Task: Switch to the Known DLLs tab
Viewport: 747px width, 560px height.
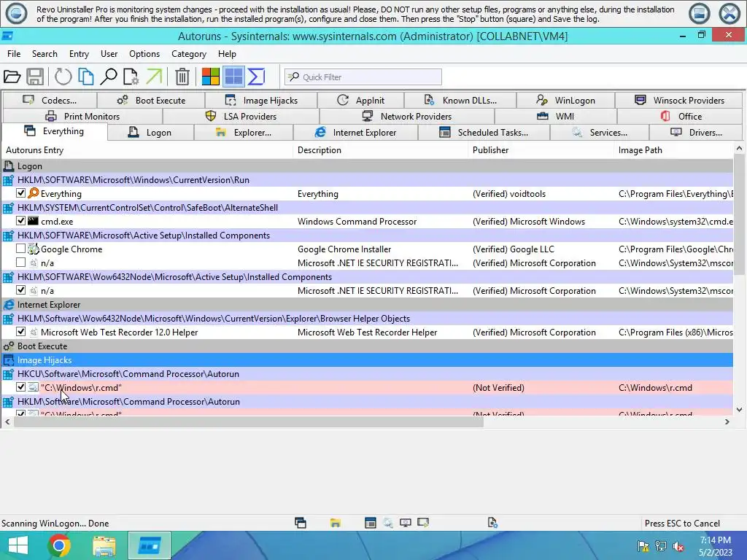Action: pyautogui.click(x=460, y=100)
